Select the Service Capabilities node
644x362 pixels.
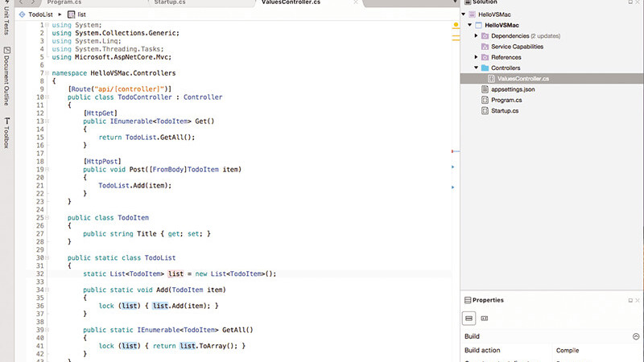tap(517, 47)
